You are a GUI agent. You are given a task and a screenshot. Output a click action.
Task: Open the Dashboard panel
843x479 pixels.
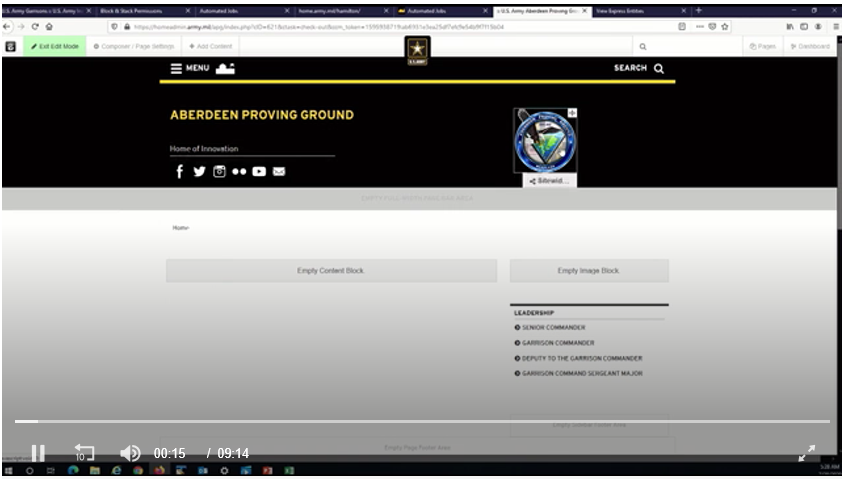810,47
